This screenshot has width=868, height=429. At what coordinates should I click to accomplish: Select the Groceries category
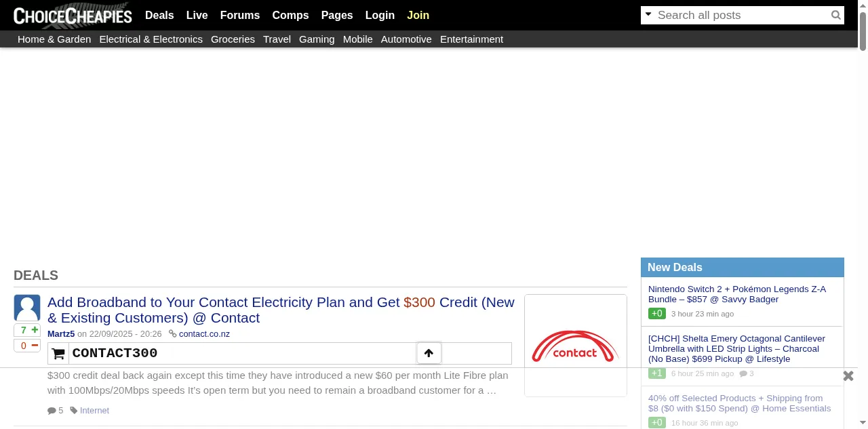(233, 39)
